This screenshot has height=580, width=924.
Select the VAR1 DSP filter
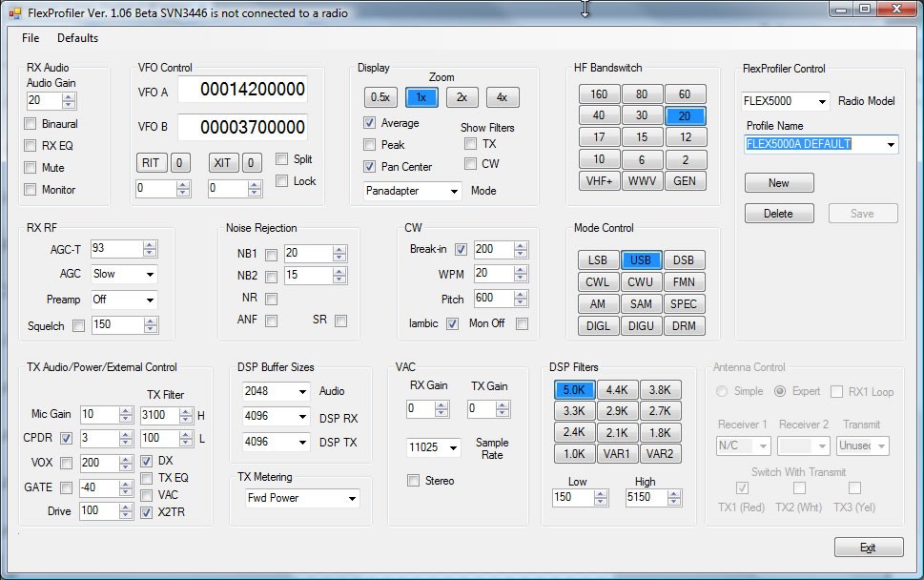point(617,454)
